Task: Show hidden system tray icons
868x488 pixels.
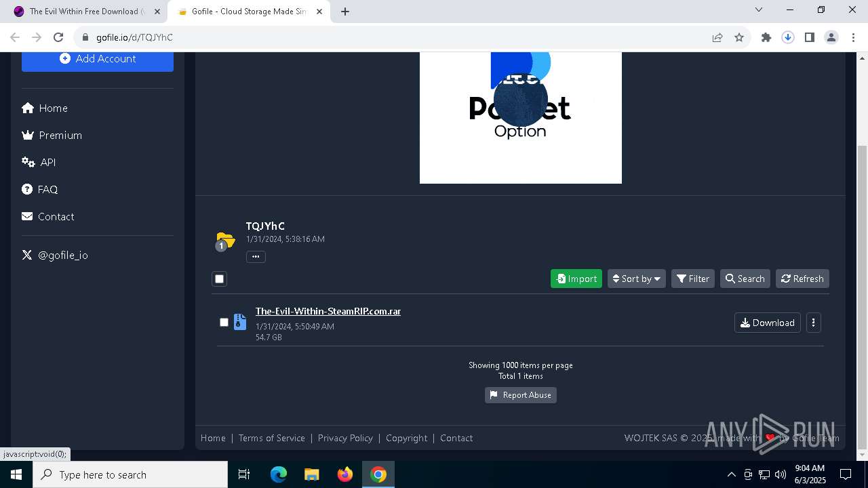Action: click(x=731, y=474)
